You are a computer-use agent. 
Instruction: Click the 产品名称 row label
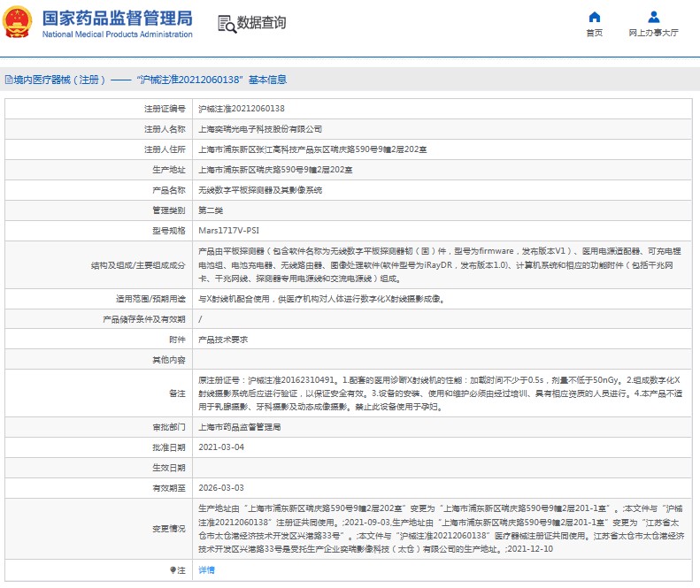coord(169,190)
